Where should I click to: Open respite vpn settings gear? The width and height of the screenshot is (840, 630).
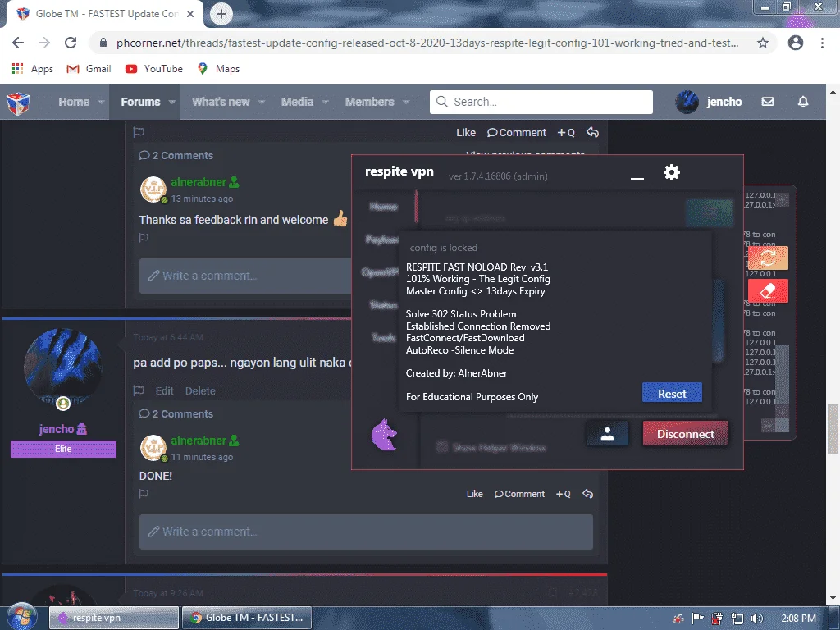point(671,172)
